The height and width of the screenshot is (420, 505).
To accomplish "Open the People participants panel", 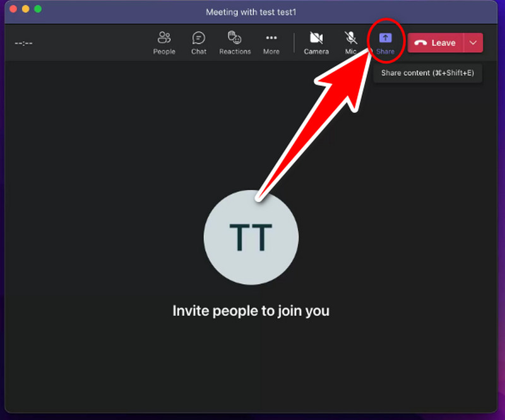I will 164,42.
